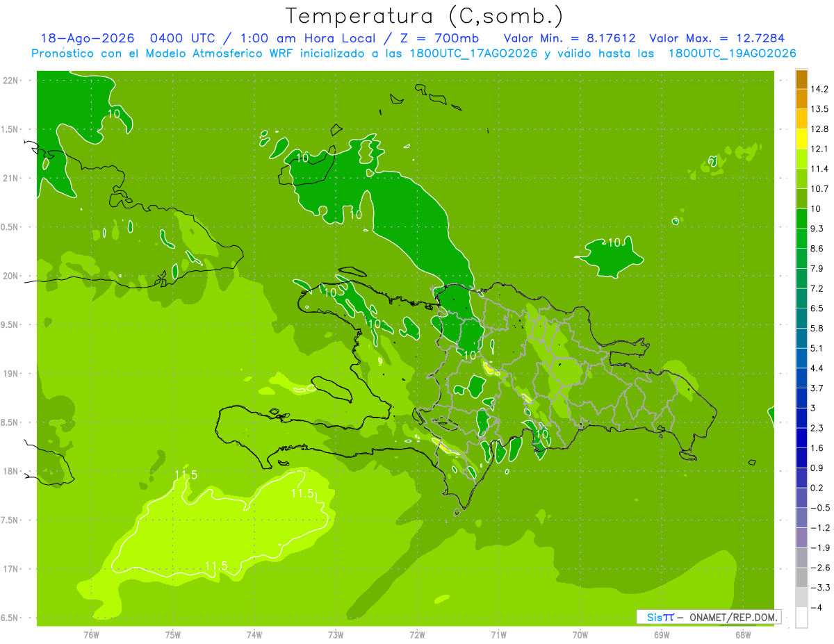Click the "72W" longitude axis label
The height and width of the screenshot is (644, 834).
[417, 634]
